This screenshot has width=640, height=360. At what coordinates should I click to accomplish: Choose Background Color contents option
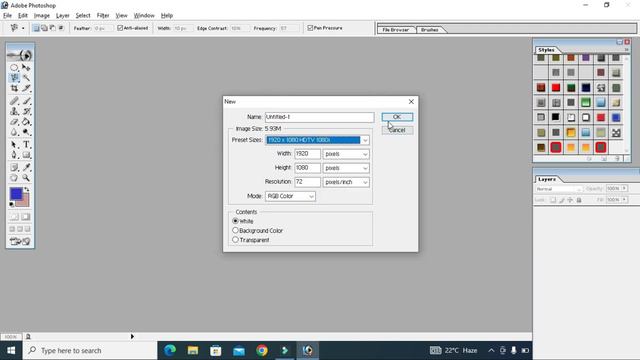(236, 230)
